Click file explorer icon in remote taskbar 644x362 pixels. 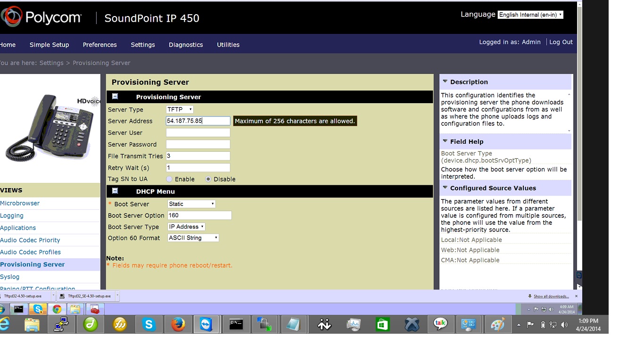[x=75, y=309]
